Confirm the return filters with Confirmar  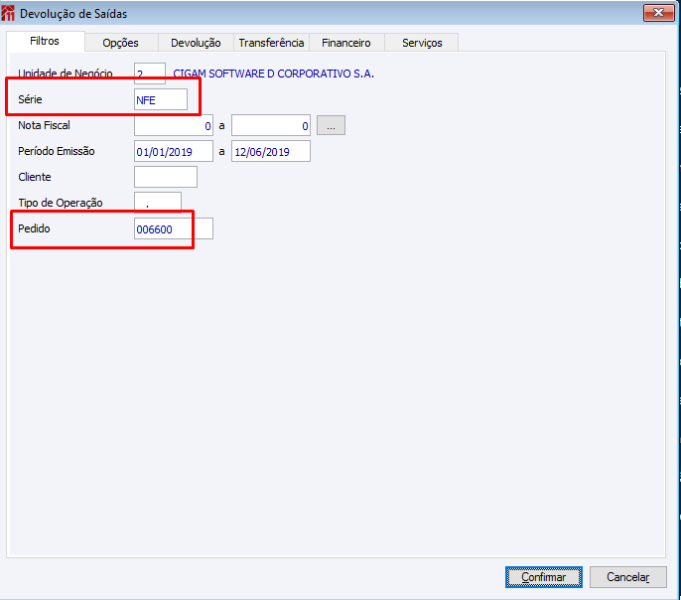coord(544,577)
